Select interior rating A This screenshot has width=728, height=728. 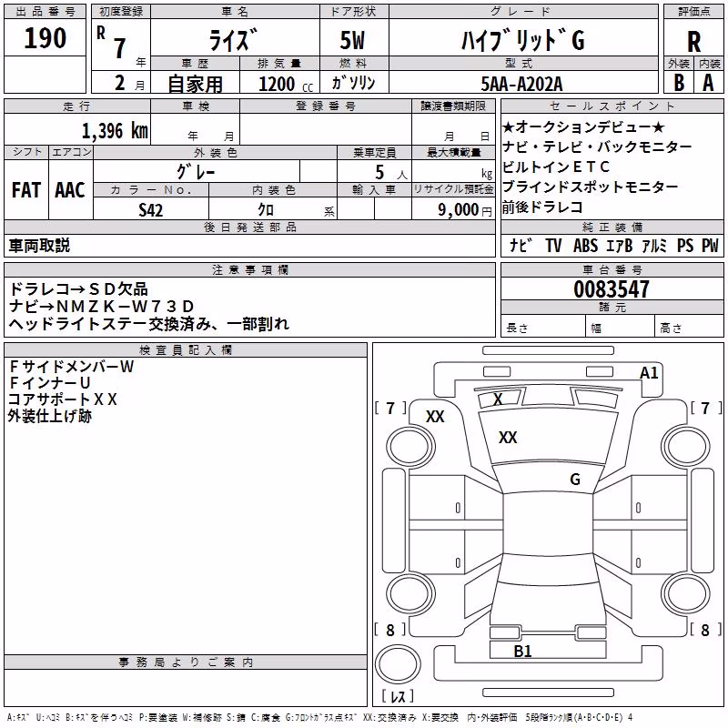click(708, 83)
